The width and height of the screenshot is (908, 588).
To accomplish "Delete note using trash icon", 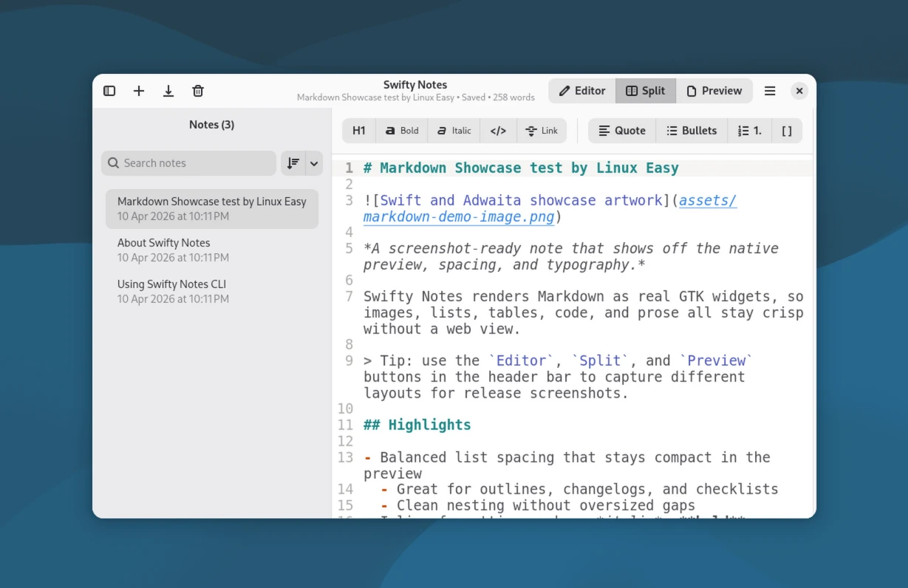I will [x=198, y=91].
